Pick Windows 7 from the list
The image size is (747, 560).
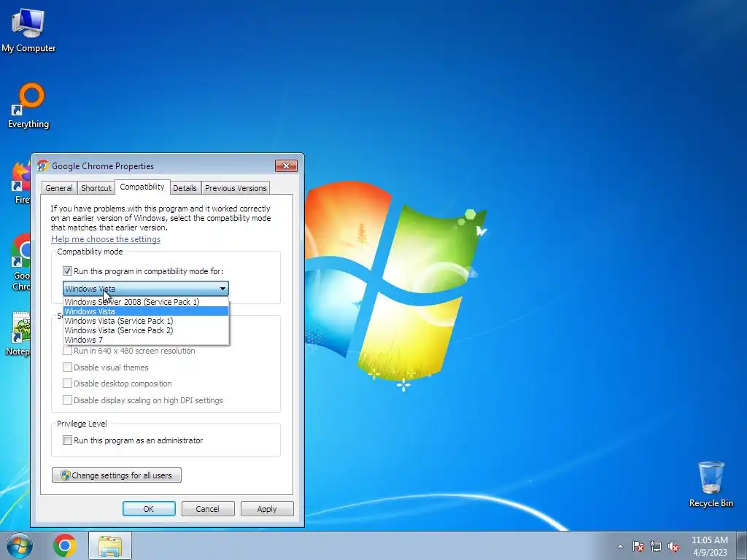tap(146, 340)
